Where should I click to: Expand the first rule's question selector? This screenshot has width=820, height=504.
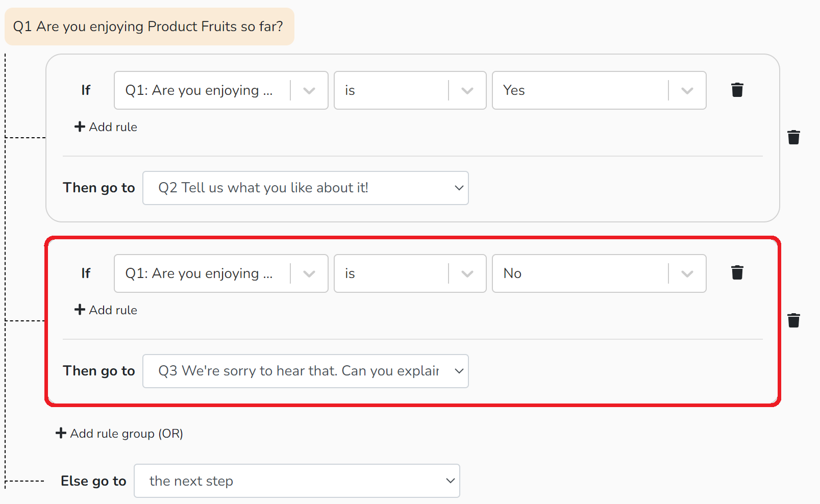(x=221, y=90)
